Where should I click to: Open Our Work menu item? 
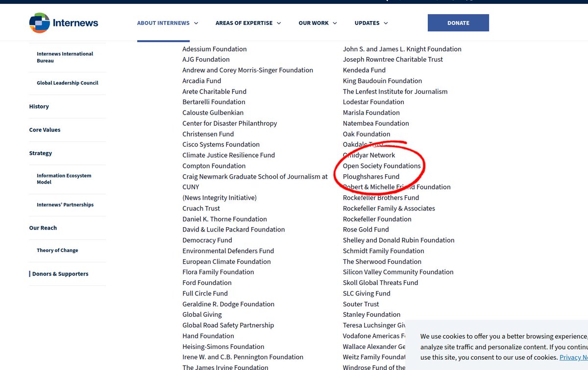click(x=314, y=23)
